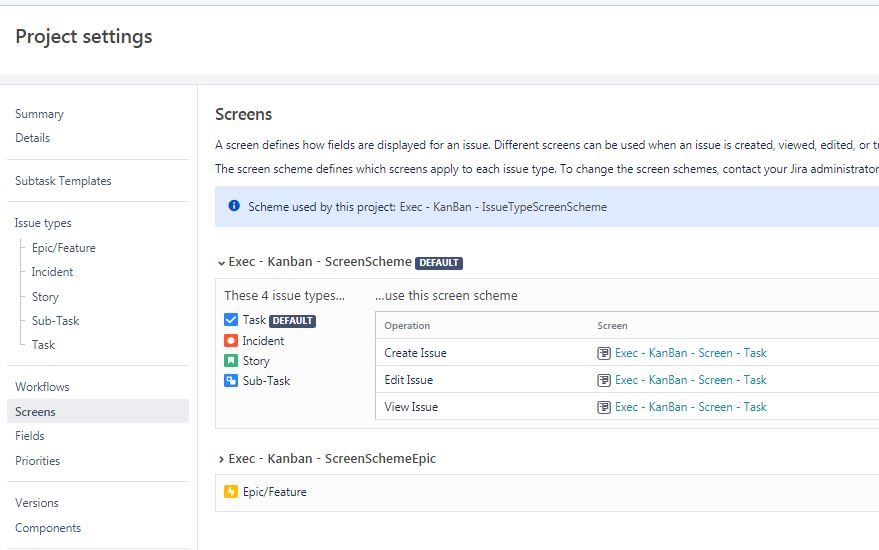Viewport: 879px width, 550px height.
Task: Click the red Incident issue type icon
Action: 230,340
